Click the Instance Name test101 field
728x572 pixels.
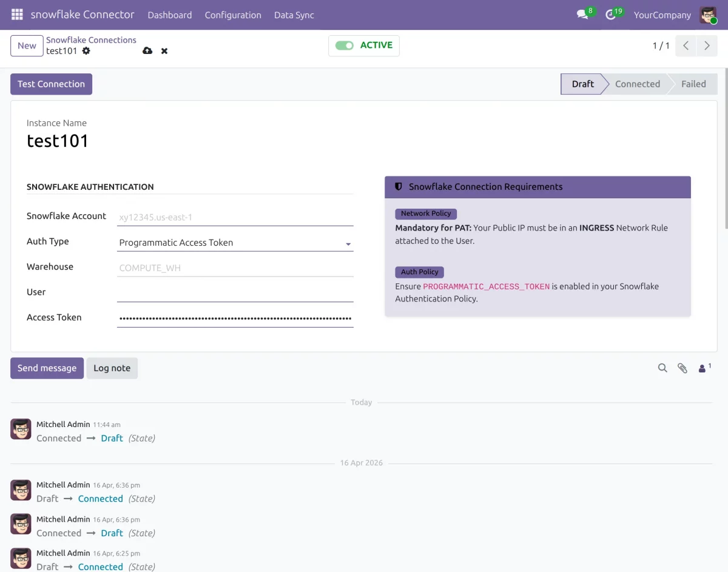(58, 141)
